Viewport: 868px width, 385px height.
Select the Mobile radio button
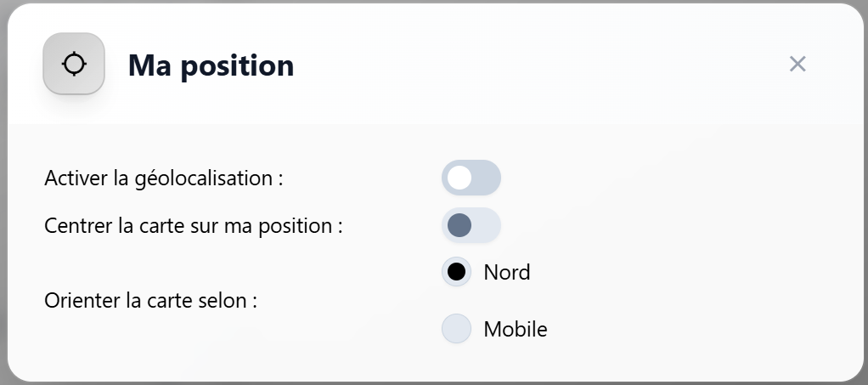tap(456, 329)
